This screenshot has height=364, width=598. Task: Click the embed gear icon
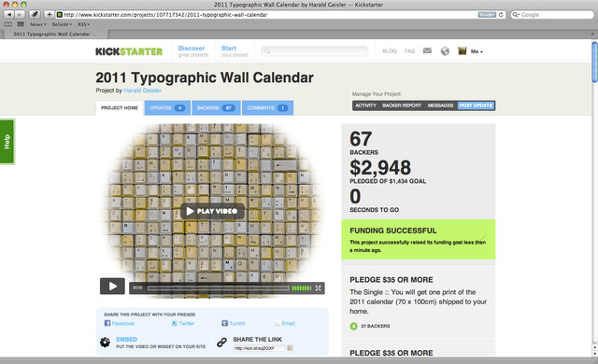point(105,343)
